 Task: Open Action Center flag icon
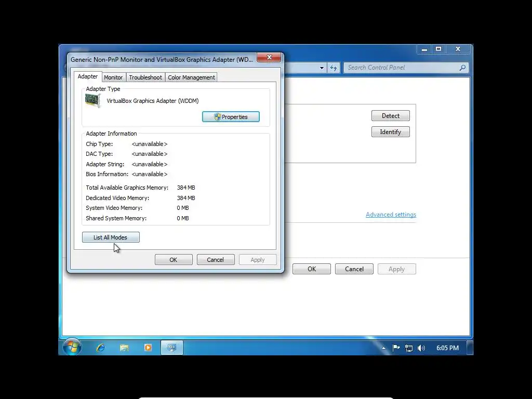click(396, 348)
